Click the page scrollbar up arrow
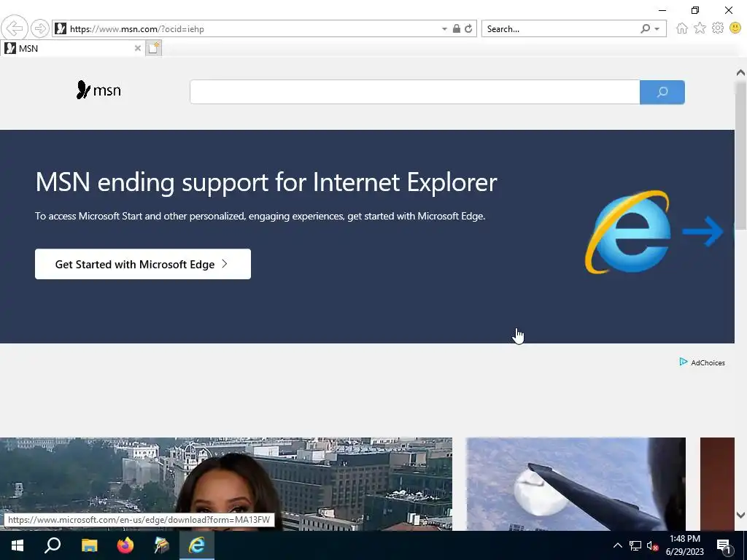 click(740, 73)
